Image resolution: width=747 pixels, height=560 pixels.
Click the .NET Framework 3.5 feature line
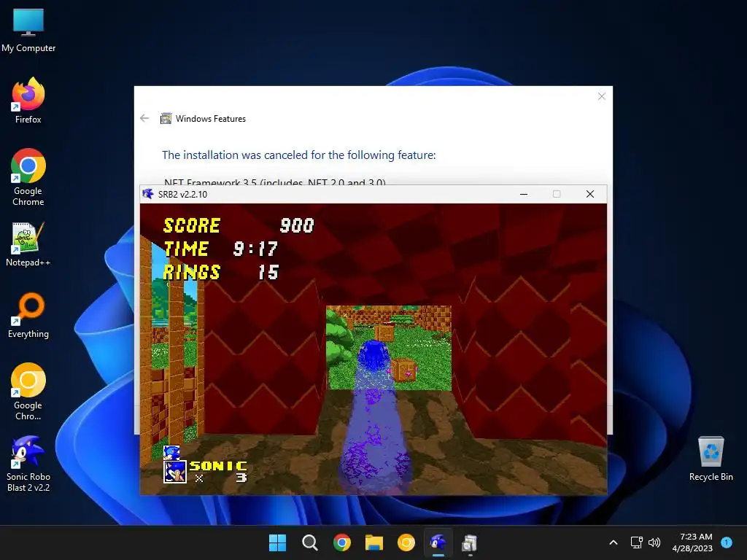click(275, 182)
